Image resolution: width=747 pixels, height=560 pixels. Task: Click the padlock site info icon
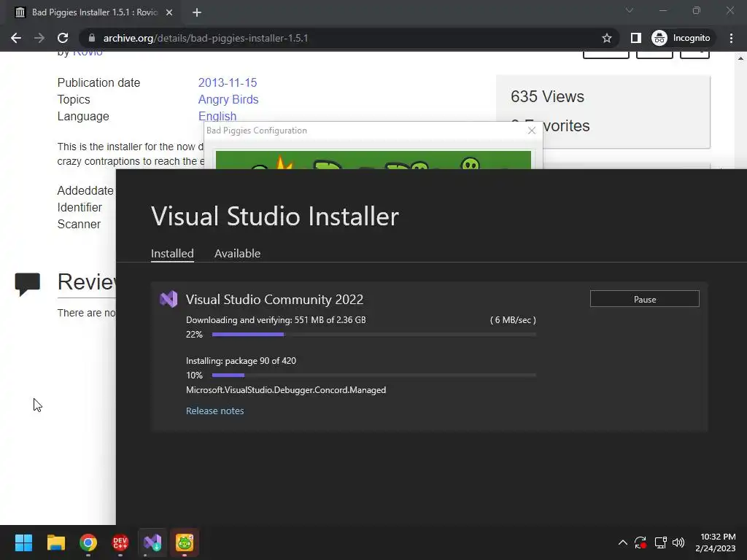pyautogui.click(x=92, y=38)
